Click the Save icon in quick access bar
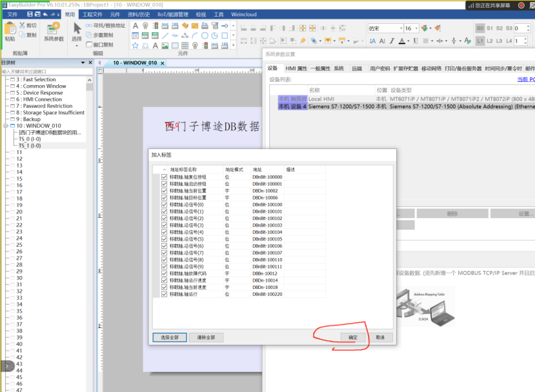This screenshot has height=392, width=535. pos(30,14)
